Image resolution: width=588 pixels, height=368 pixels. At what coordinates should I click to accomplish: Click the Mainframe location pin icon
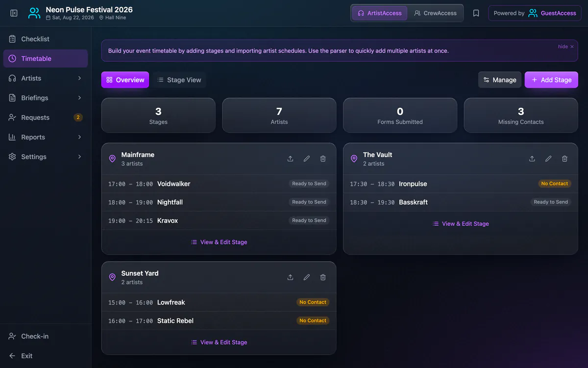click(112, 159)
